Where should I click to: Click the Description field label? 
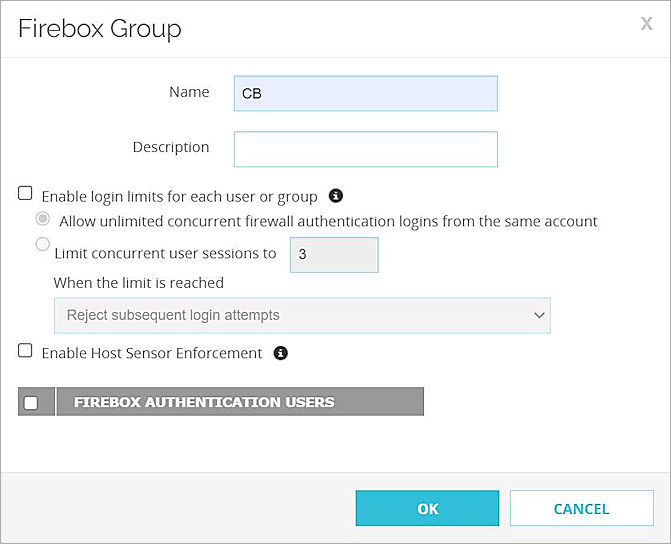click(x=171, y=147)
